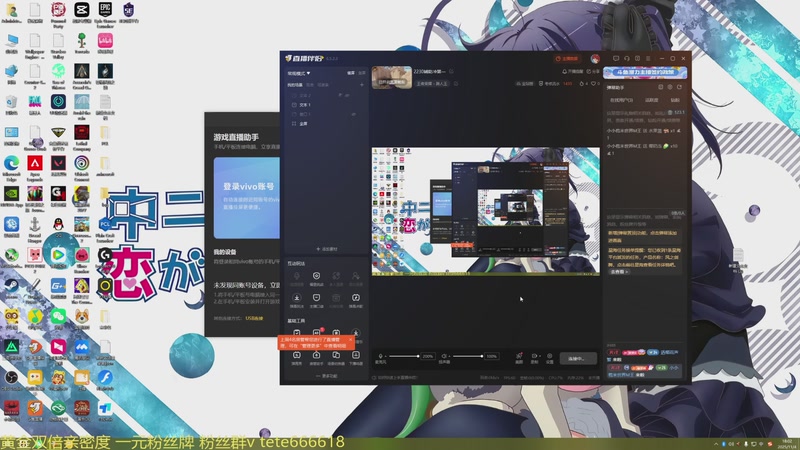The height and width of the screenshot is (450, 800).
Task: Adjust the microphone volume slider
Action: (x=403, y=356)
